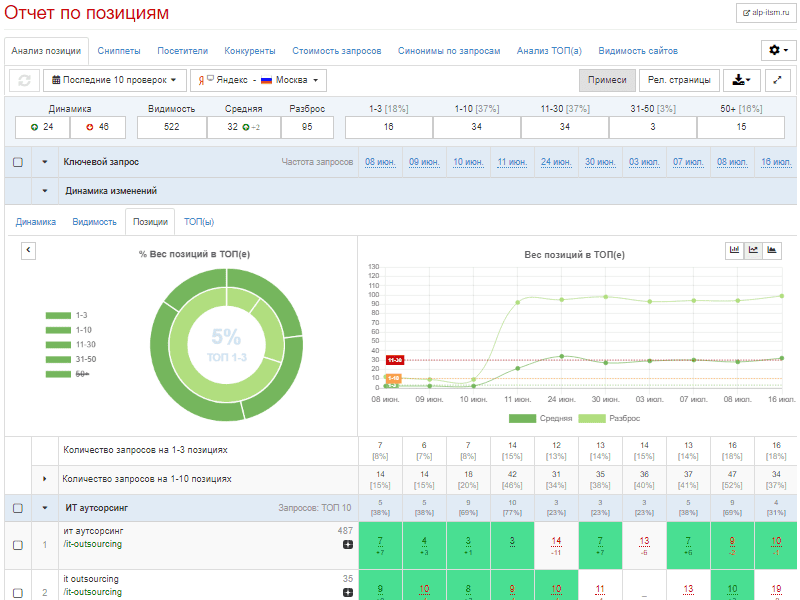Viewport: 800px width, 600px height.
Task: Expand 'Количество запросов на 1-10 позициях' row
Action: click(45, 479)
